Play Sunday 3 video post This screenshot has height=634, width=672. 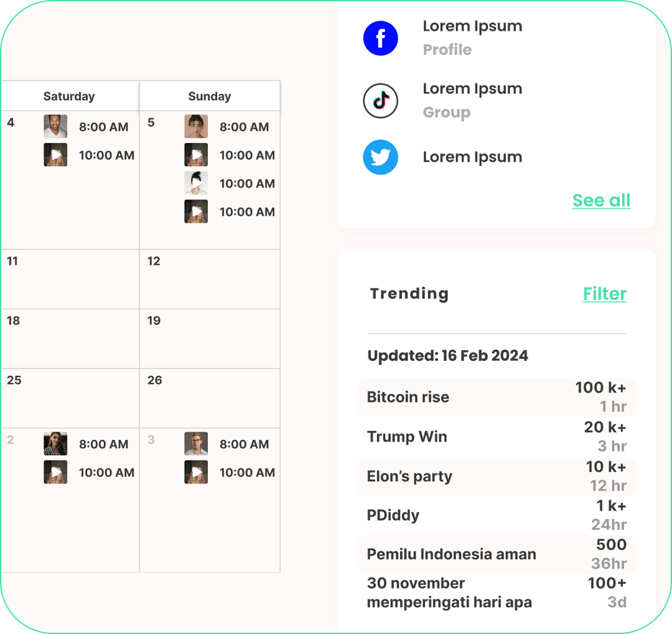(x=196, y=472)
